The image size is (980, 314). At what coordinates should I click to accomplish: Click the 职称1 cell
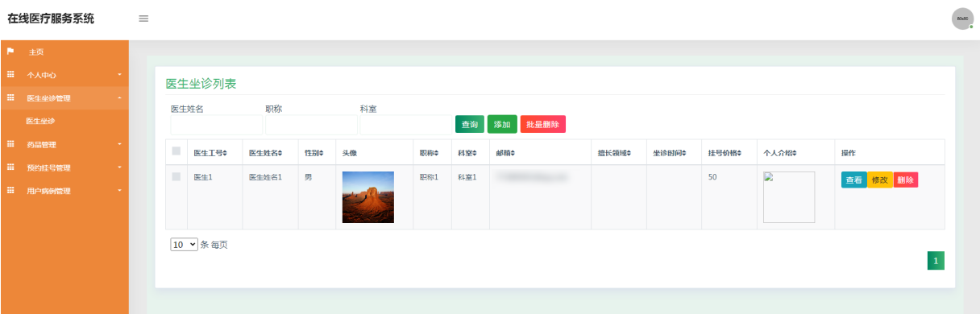[x=429, y=176]
